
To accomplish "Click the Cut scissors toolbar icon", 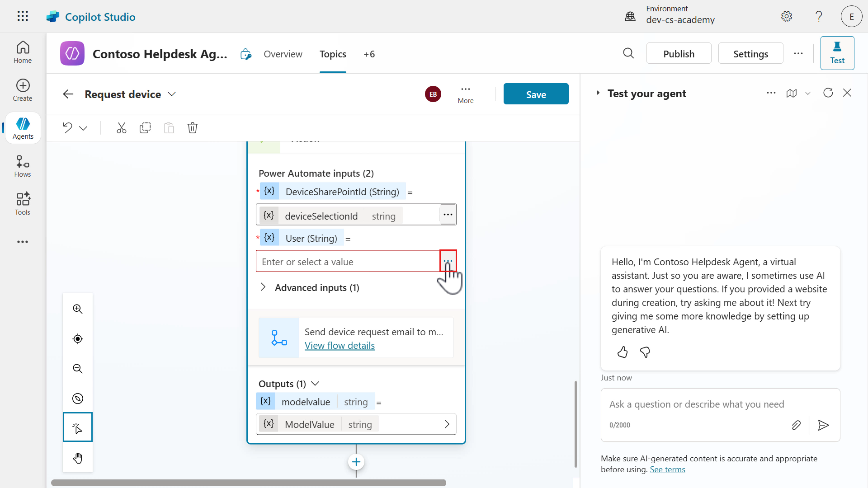I will click(x=121, y=128).
